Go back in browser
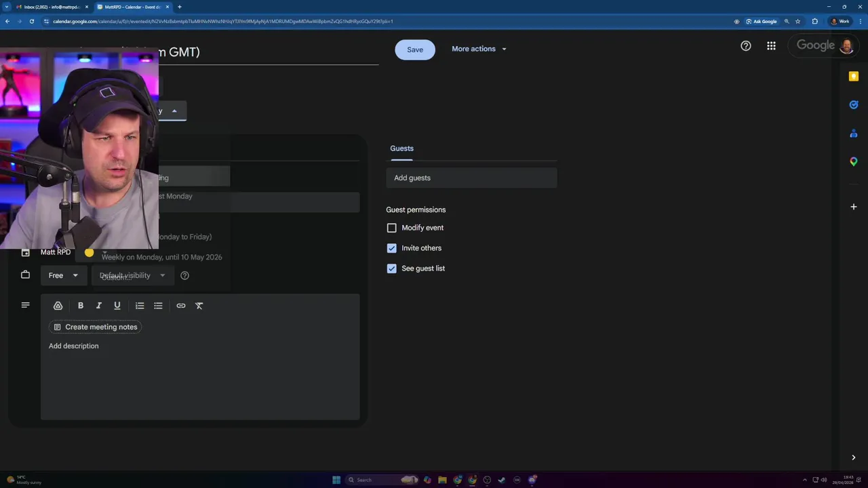The height and width of the screenshot is (488, 868). [7, 22]
